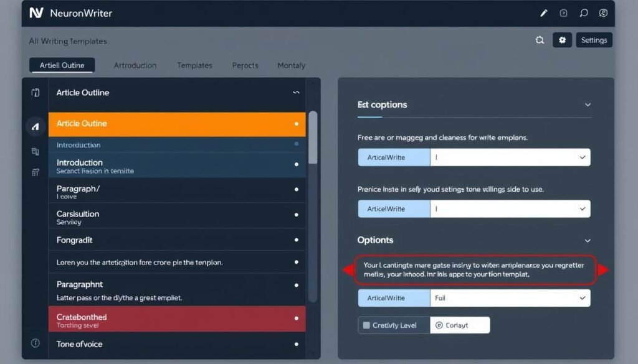
Task: Click the refresh search icon left of the gear
Action: point(540,40)
